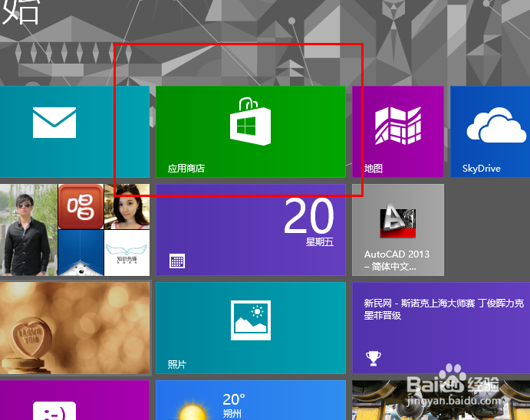This screenshot has height=420, width=530.
Task: Open the calendar tile showing 20 星期五
Action: tap(251, 230)
